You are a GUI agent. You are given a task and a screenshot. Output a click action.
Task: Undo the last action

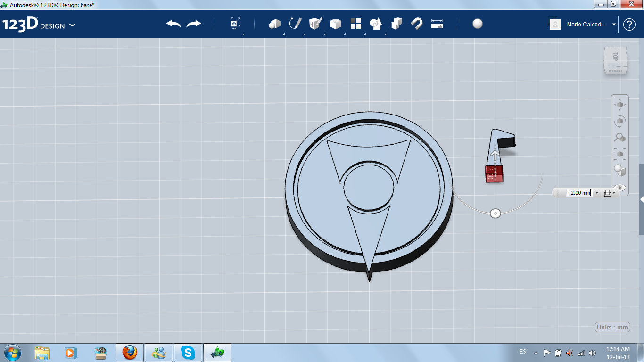(173, 24)
